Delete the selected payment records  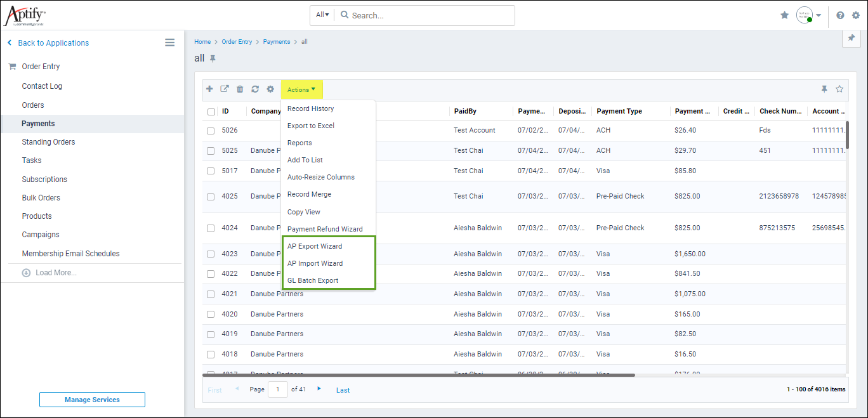[x=240, y=89]
